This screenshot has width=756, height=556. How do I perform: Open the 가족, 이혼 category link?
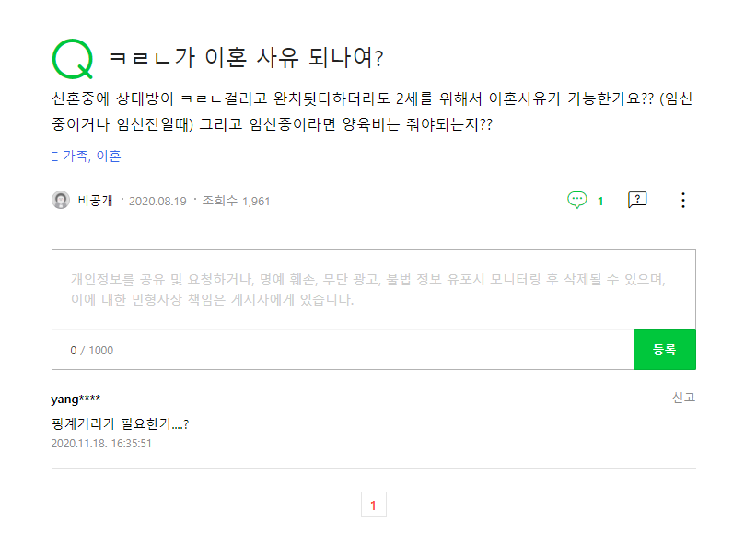[x=91, y=156]
